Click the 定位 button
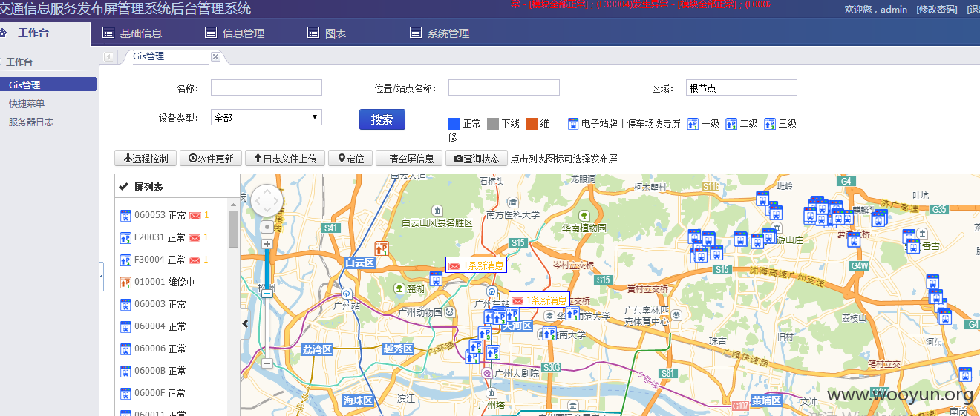 tap(350, 158)
